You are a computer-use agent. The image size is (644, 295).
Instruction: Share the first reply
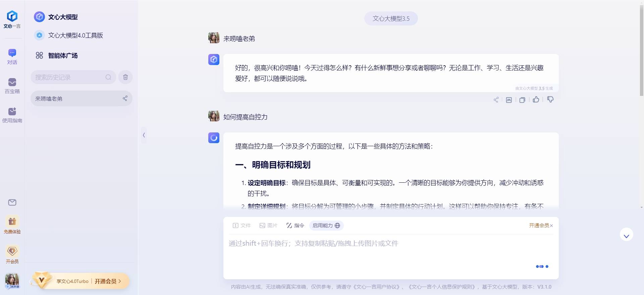point(496,100)
